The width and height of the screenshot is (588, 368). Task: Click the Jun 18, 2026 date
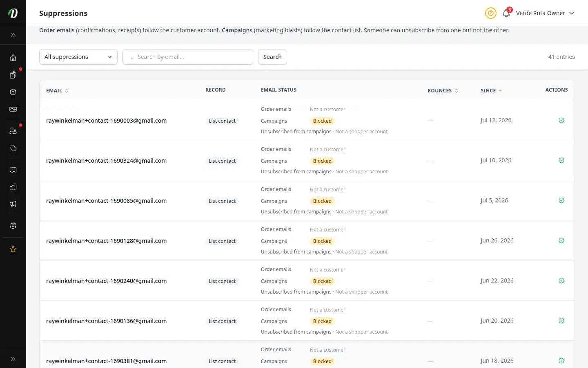497,361
